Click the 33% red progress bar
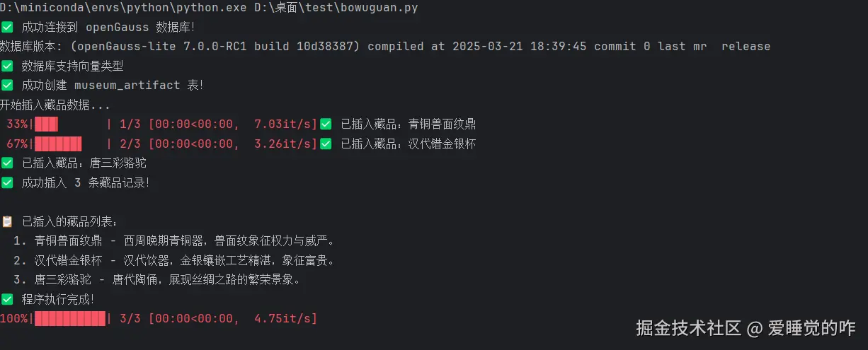Screen dimensions: 868x350 point(46,124)
